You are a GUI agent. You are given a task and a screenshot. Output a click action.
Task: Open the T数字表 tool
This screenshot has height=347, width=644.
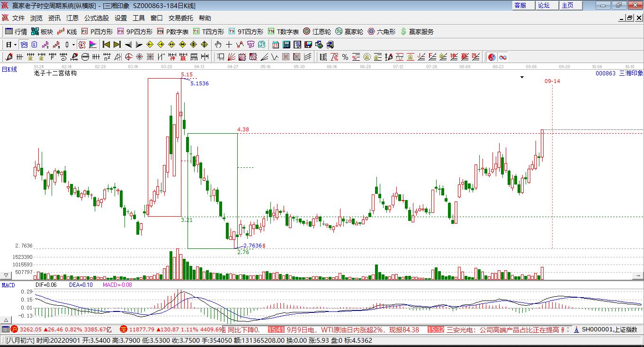point(283,32)
